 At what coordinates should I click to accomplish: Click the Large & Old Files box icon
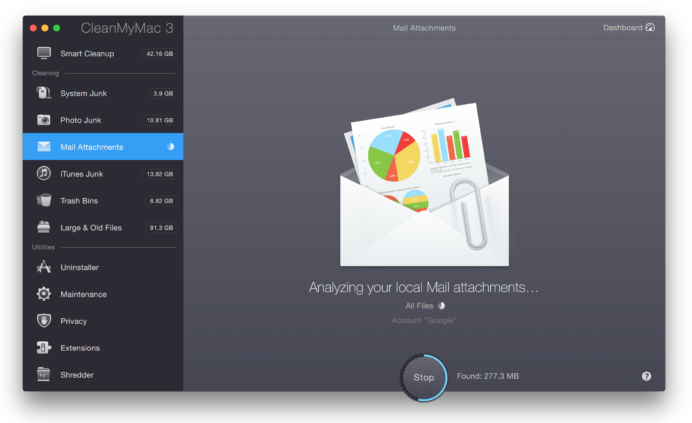tap(44, 227)
